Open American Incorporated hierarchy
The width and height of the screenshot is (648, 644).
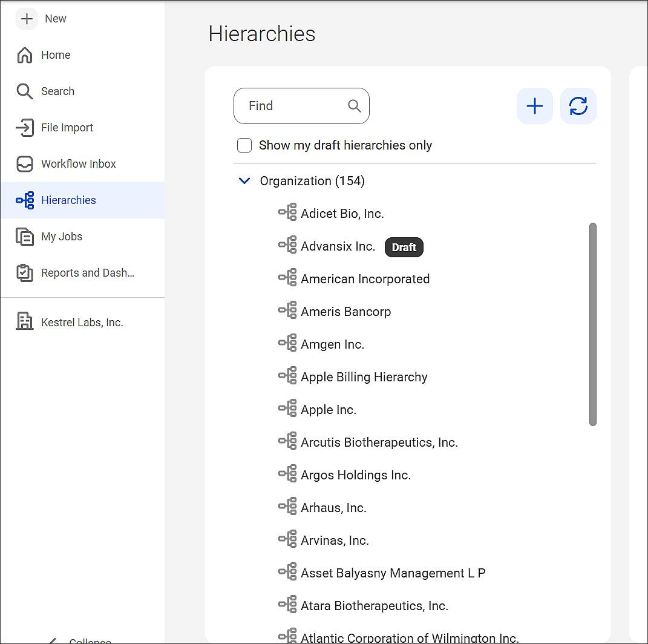pos(365,279)
